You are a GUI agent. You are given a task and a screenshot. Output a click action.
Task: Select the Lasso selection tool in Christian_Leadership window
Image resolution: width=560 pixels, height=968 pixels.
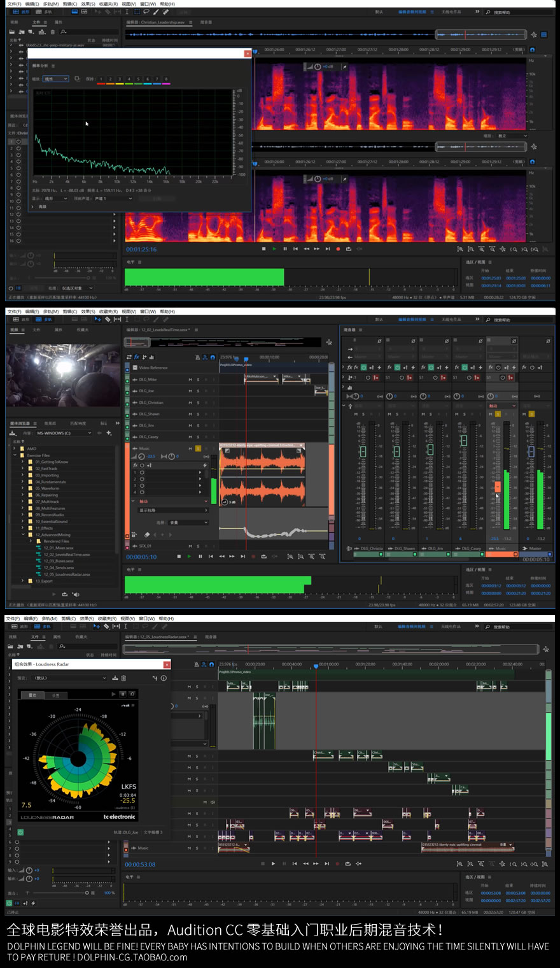coord(146,11)
